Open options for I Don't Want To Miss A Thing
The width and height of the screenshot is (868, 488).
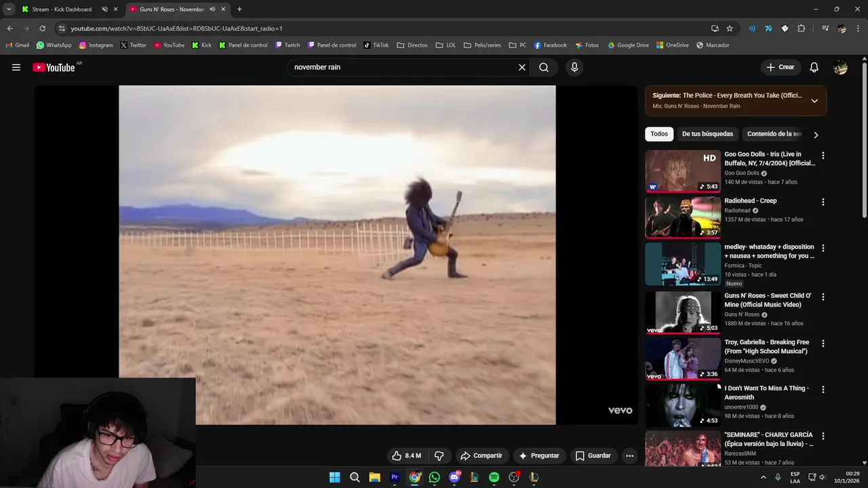pyautogui.click(x=823, y=390)
